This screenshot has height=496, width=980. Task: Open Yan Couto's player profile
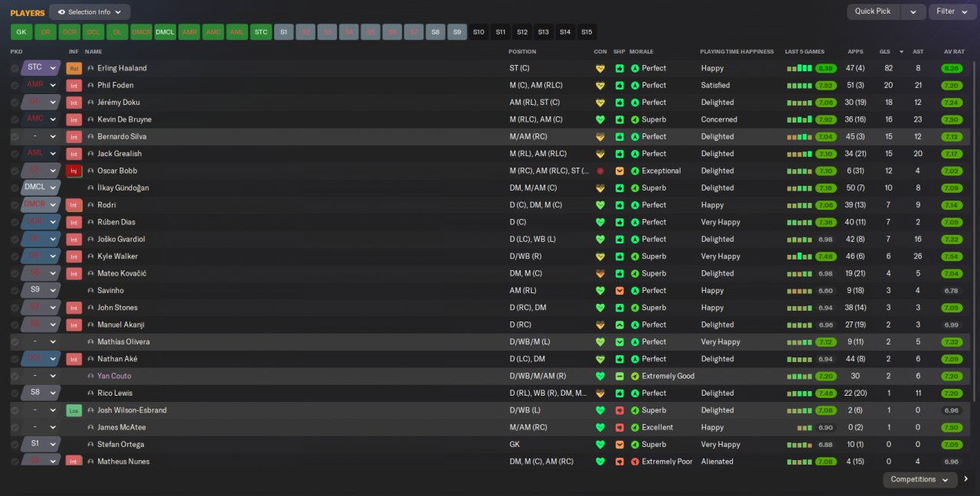point(114,376)
